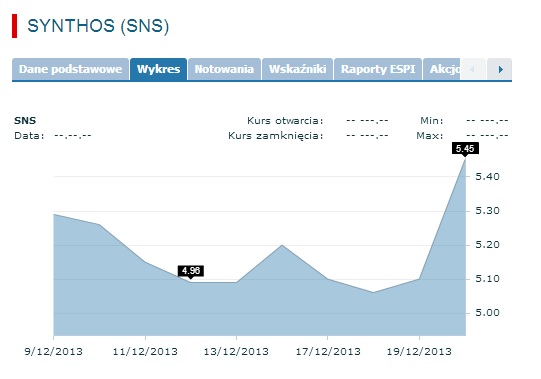Click the 17/12/2013 date on axis
This screenshot has width=541, height=379.
pos(328,352)
